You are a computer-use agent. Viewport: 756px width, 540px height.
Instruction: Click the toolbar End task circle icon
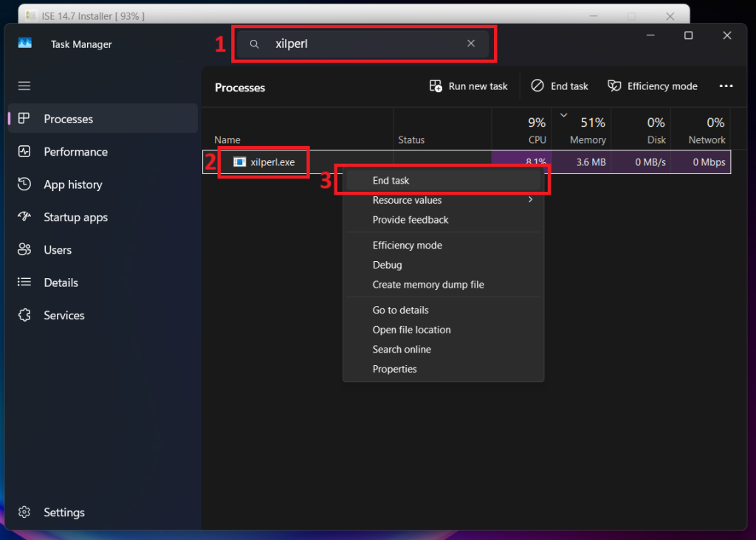point(537,86)
